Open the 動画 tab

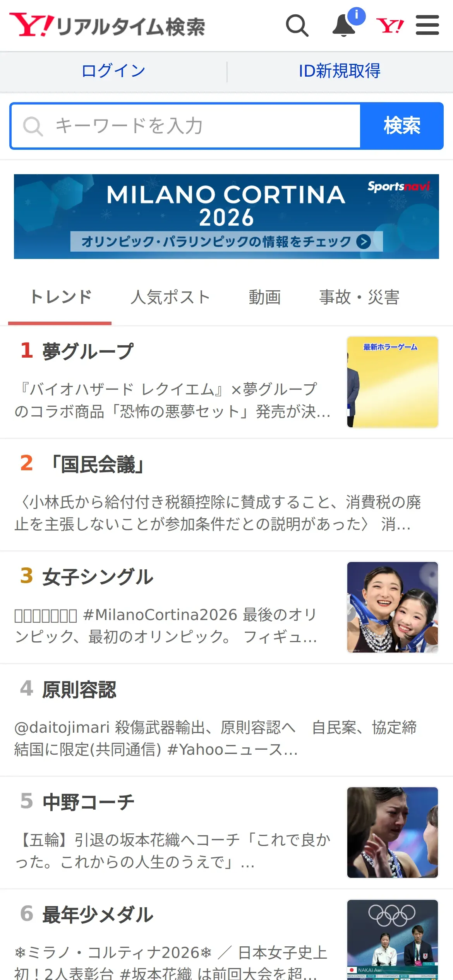click(x=265, y=297)
